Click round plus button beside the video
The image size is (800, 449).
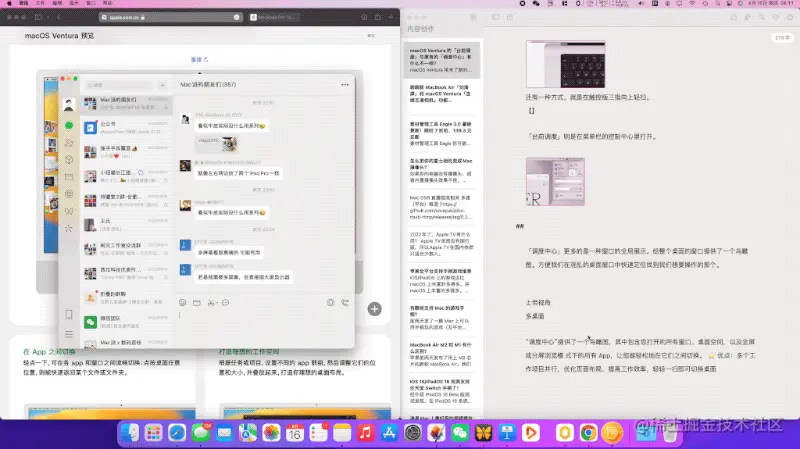tap(374, 309)
